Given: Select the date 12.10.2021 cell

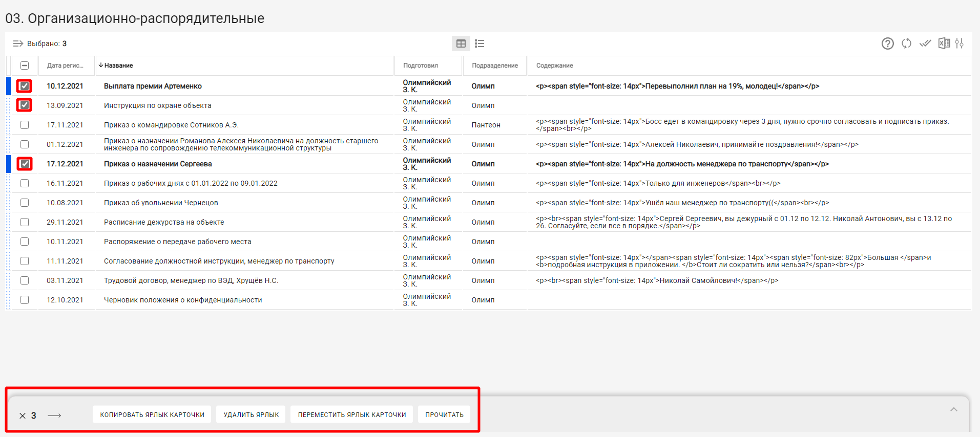Looking at the screenshot, I should click(65, 300).
